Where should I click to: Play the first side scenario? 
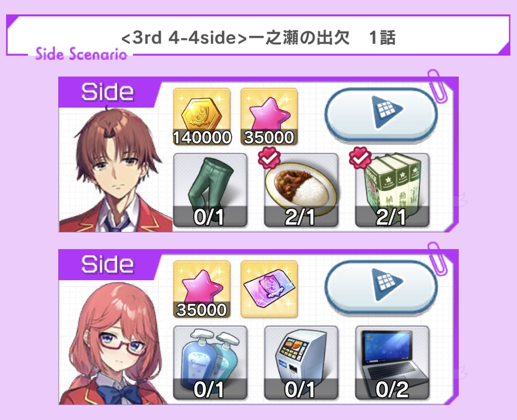coord(382,113)
